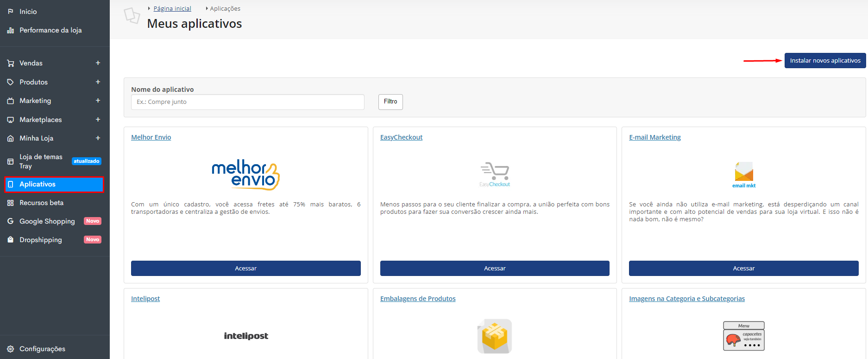Screen dimensions: 868x359
Task: Click the Performance da loja chart icon
Action: (x=10, y=30)
